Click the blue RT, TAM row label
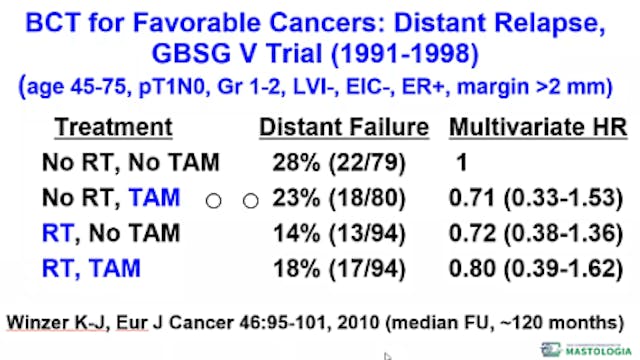 (x=91, y=269)
